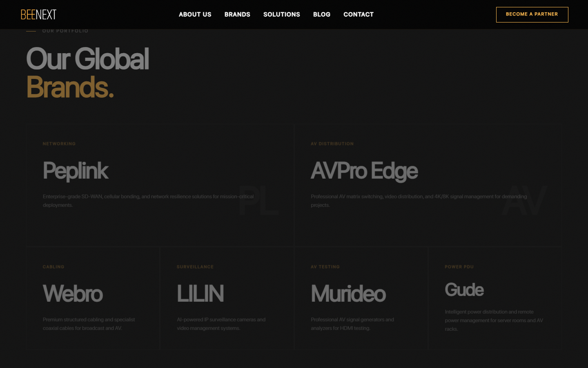The image size is (588, 368).
Task: Select the Webro brand name
Action: point(73,294)
